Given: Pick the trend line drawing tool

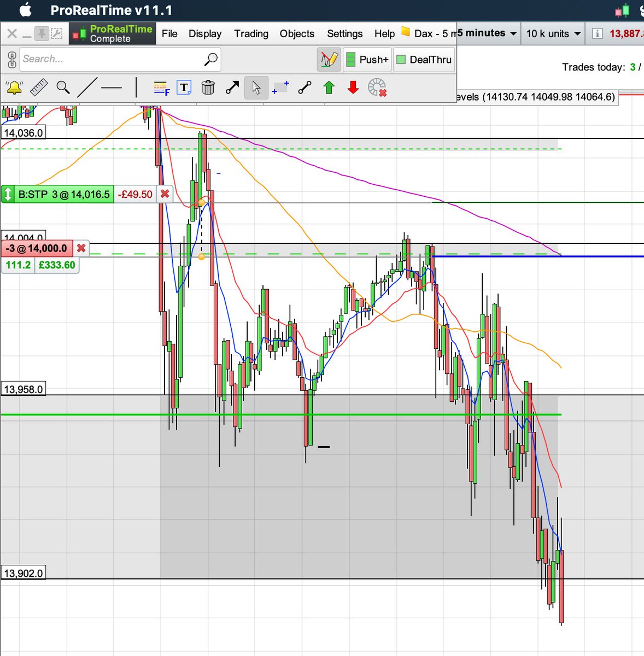Looking at the screenshot, I should (87, 87).
